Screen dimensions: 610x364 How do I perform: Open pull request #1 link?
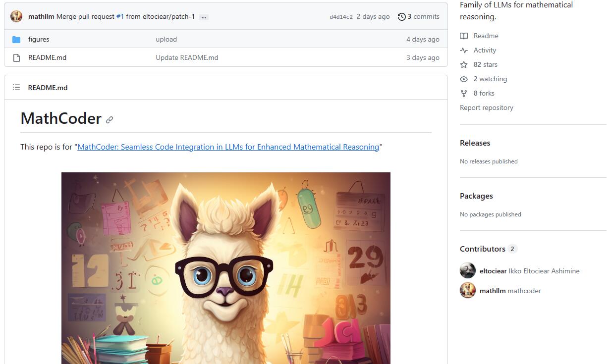click(x=120, y=16)
